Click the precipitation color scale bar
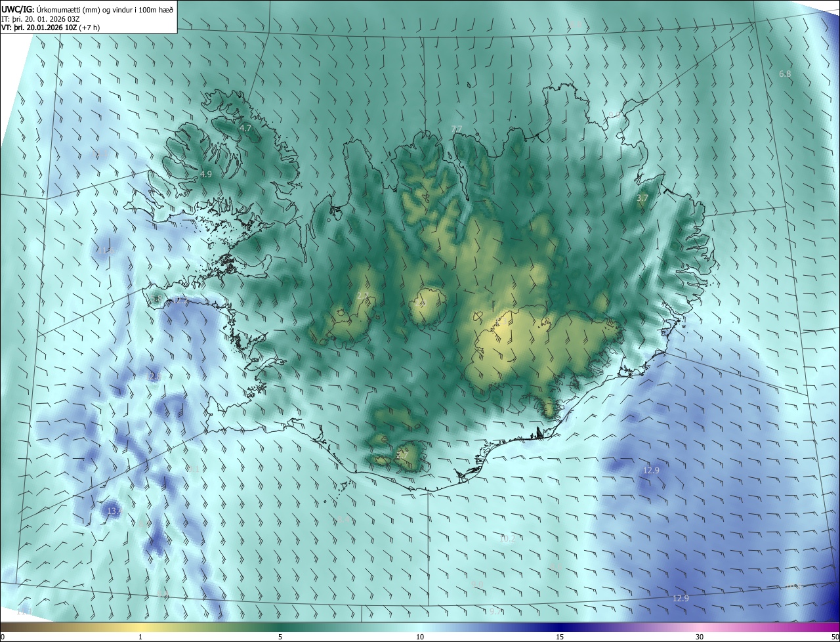This screenshot has height=642, width=840. 420,627
